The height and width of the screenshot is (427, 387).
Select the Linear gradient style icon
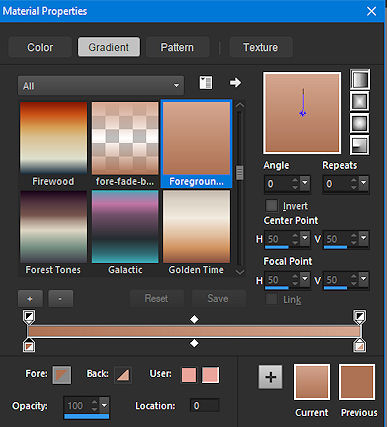point(360,79)
